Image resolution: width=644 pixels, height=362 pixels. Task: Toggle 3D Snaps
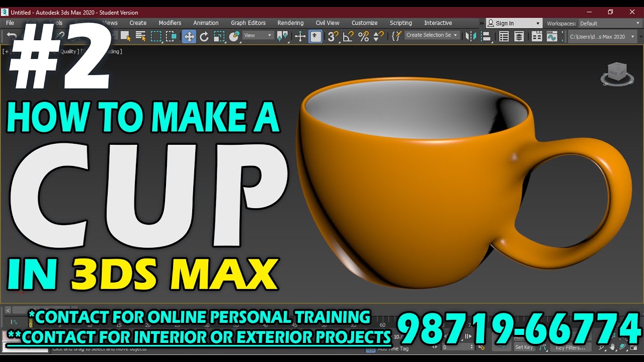333,36
